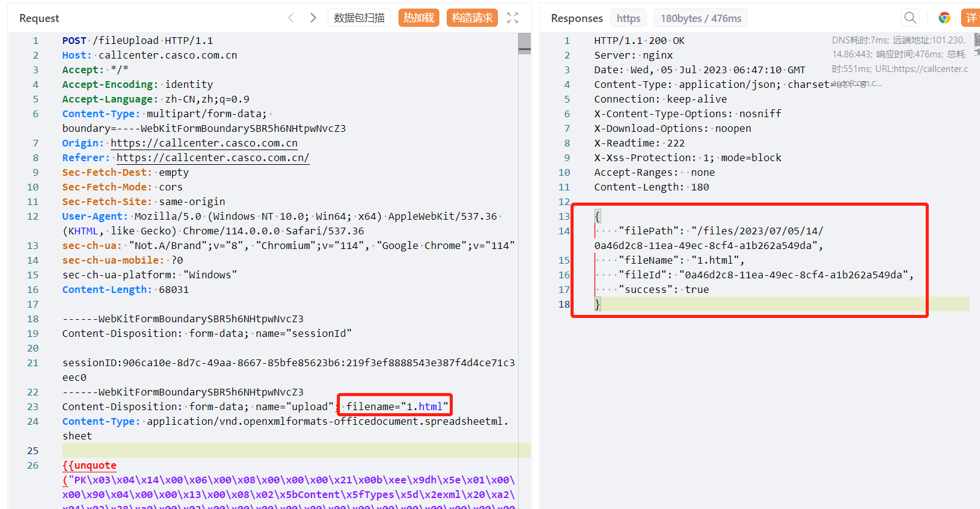Open the Origin link https://callcenter.casco.com.cn
The image size is (980, 509).
(204, 143)
